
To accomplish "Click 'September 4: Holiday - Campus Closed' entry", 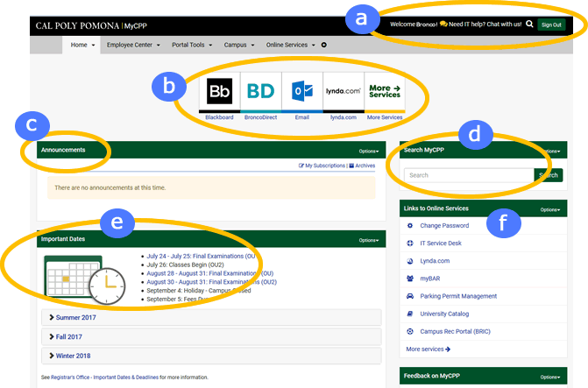I will click(x=199, y=291).
